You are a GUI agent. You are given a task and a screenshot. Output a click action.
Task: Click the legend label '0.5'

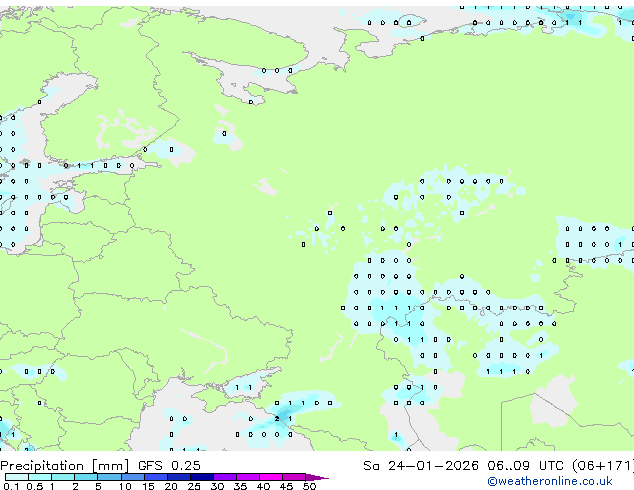(35, 486)
